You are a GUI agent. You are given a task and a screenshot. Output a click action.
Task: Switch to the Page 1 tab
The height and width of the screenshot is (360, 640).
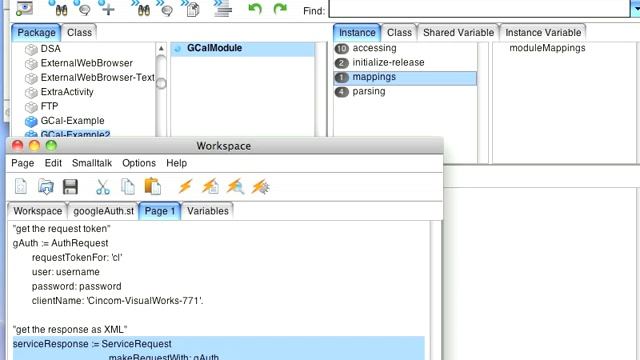click(x=160, y=211)
